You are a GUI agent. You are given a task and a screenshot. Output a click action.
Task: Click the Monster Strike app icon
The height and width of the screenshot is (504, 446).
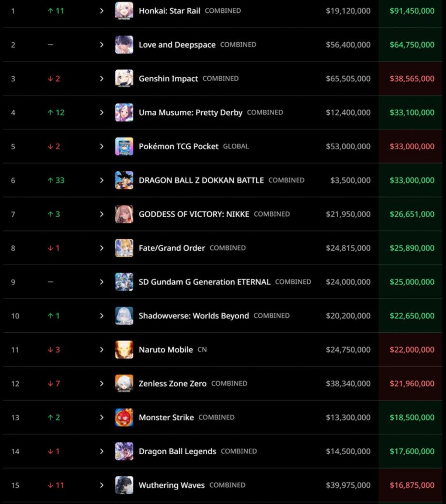pos(124,417)
